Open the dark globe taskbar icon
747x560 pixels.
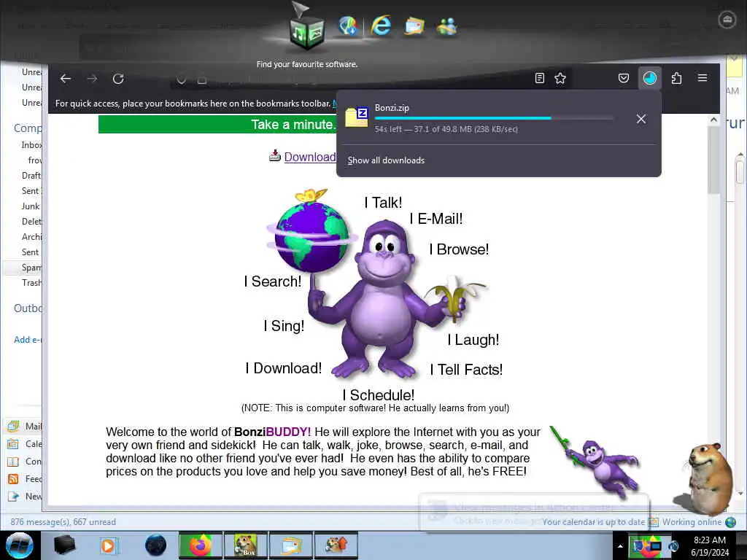[x=156, y=545]
